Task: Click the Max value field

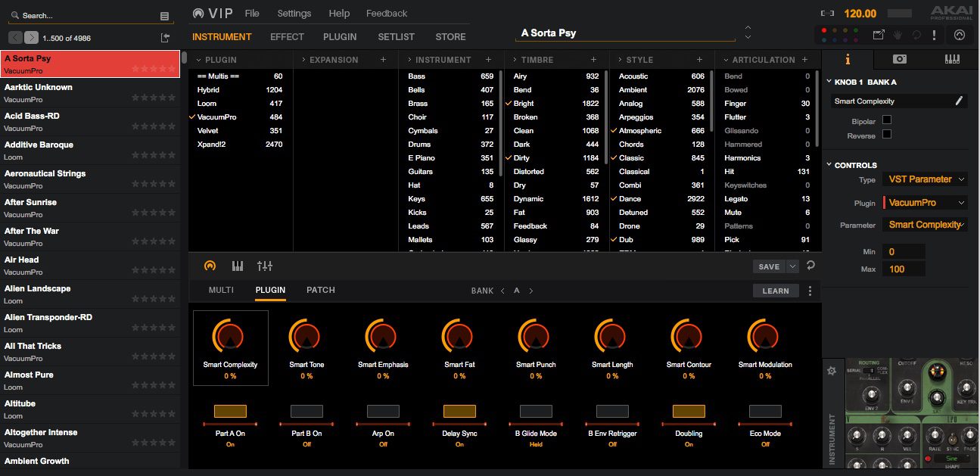Action: [903, 269]
